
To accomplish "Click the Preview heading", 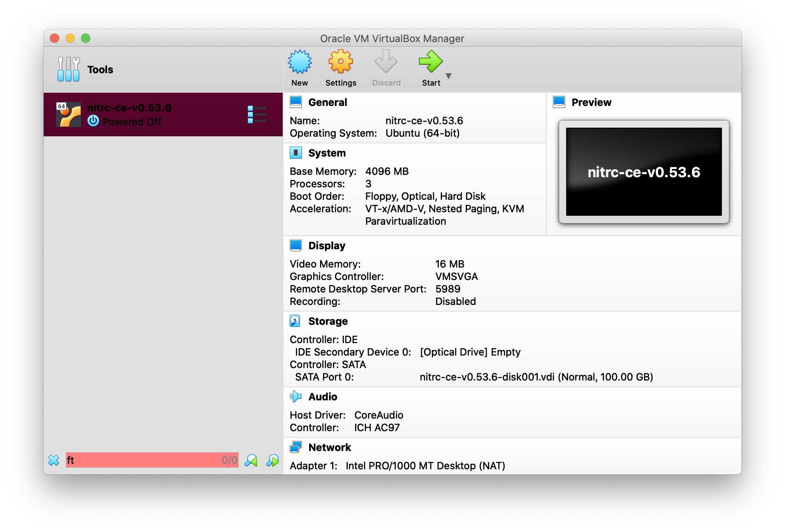I will click(591, 102).
